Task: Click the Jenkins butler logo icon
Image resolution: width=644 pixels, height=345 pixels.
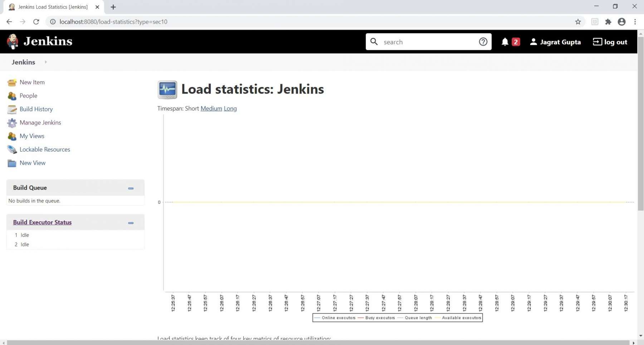Action: pyautogui.click(x=13, y=42)
